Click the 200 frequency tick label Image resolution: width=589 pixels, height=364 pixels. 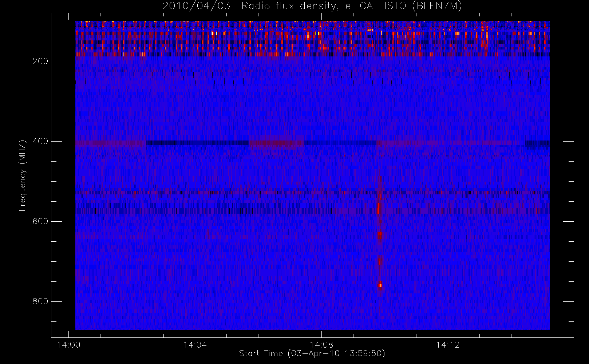tap(40, 61)
